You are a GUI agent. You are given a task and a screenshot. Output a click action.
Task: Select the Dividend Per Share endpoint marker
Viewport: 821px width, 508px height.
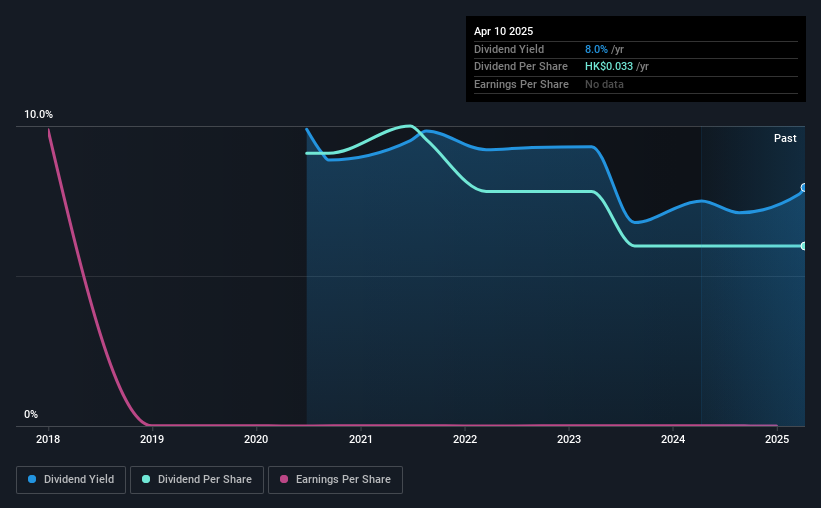pyautogui.click(x=804, y=246)
